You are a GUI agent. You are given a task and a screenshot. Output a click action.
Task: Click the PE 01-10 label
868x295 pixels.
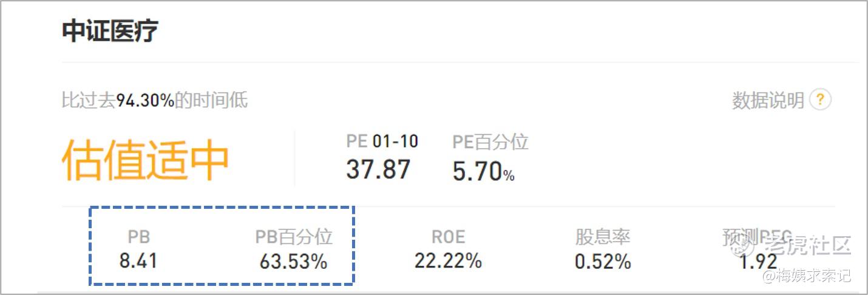[x=382, y=141]
